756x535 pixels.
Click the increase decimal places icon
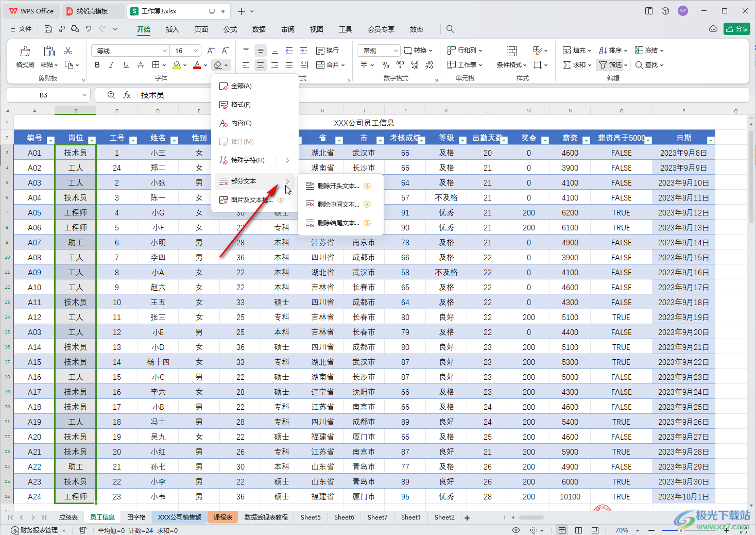click(x=415, y=65)
